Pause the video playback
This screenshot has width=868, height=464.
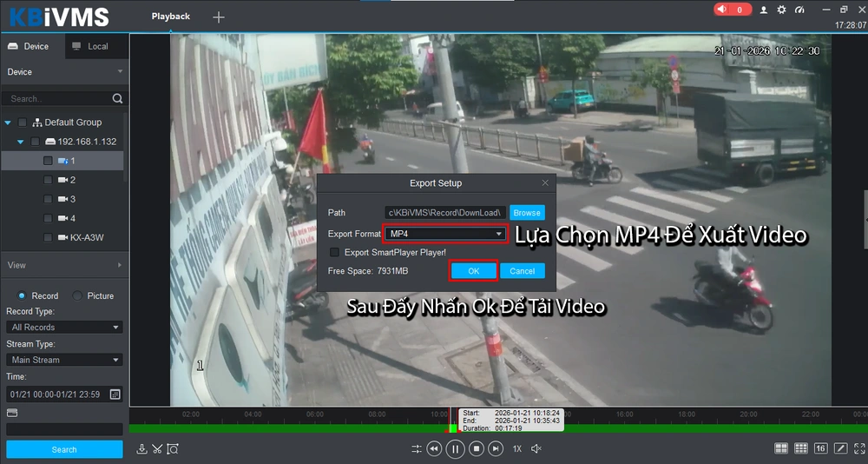(x=455, y=448)
